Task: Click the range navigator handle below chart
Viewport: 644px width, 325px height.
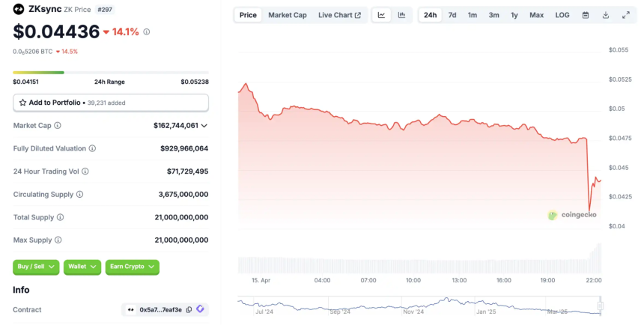Action: coord(600,306)
